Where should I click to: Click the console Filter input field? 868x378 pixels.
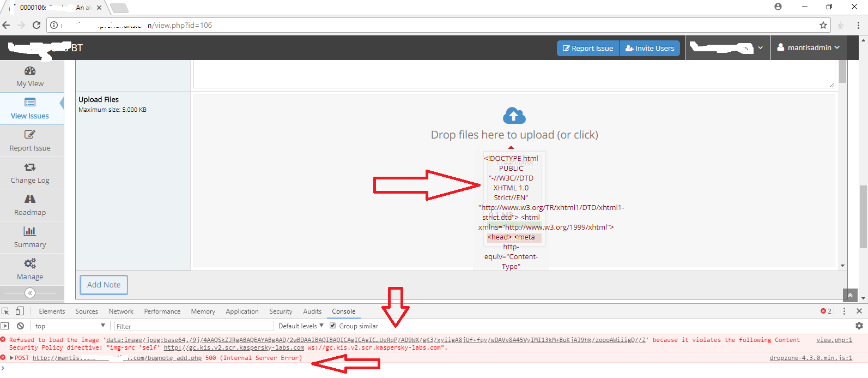click(193, 326)
